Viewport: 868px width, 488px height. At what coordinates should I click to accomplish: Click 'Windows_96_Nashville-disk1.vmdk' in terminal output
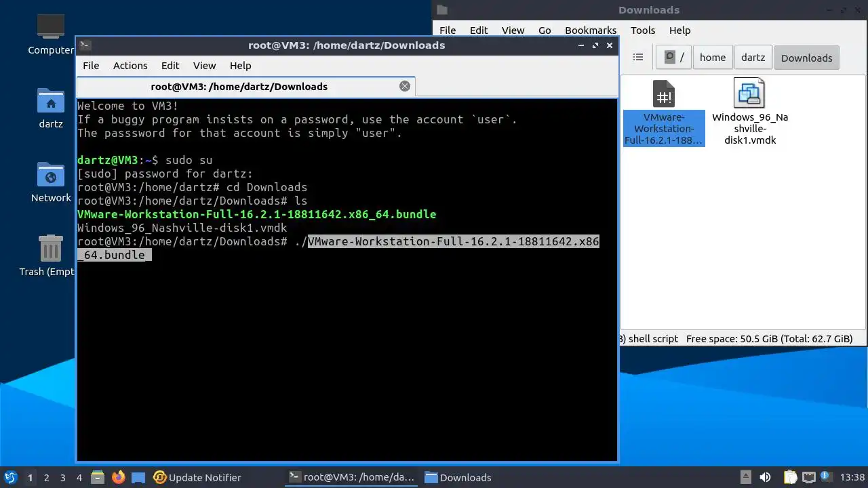(x=182, y=228)
